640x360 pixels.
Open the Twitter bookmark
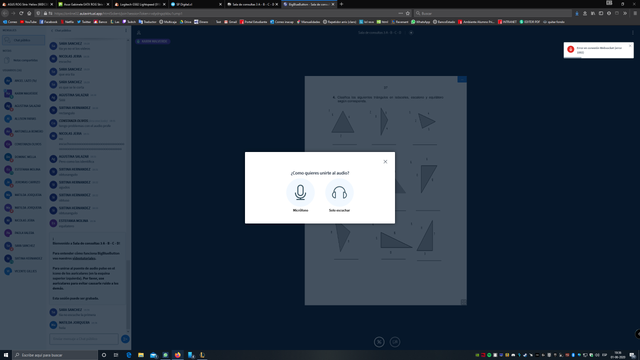(x=84, y=22)
